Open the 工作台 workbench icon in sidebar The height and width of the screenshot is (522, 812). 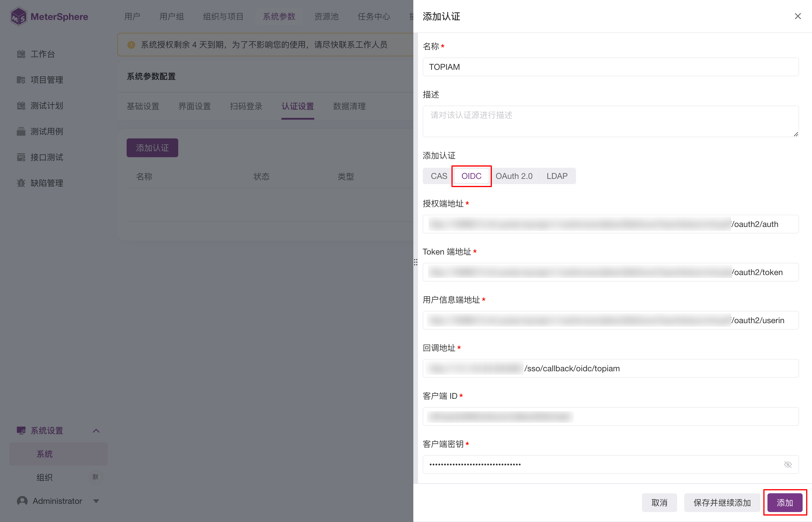coord(21,54)
